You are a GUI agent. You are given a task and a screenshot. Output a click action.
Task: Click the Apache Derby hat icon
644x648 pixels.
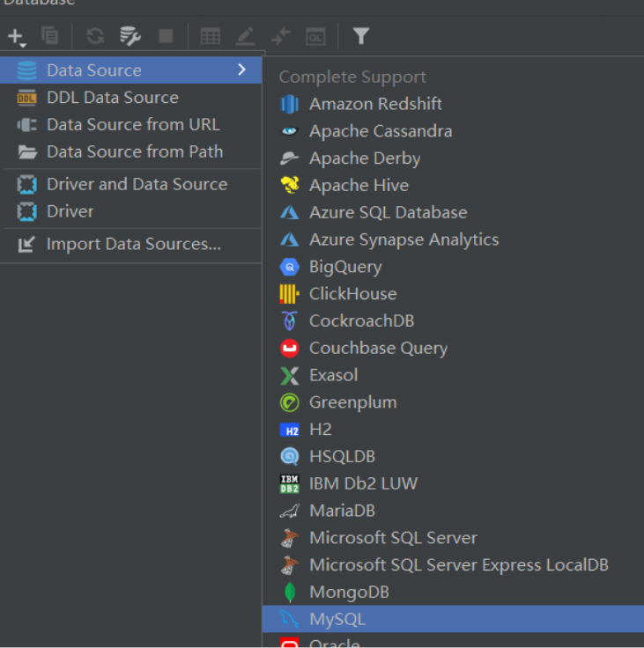point(289,158)
